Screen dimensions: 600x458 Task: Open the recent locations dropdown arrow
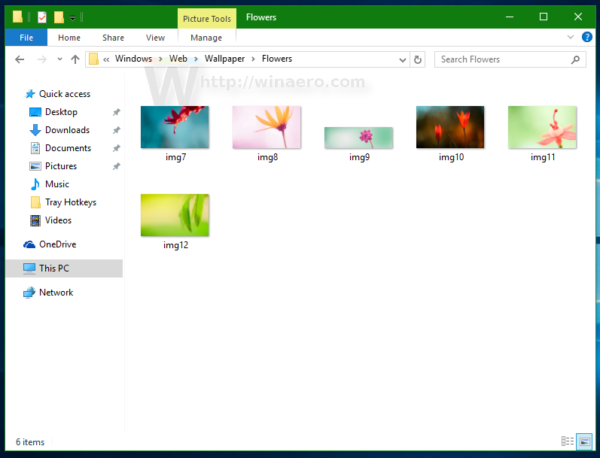pos(59,59)
